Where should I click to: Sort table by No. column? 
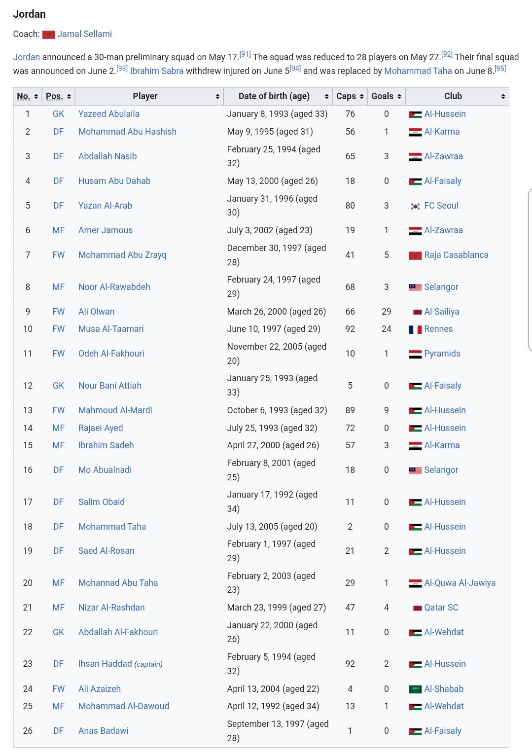[28, 96]
